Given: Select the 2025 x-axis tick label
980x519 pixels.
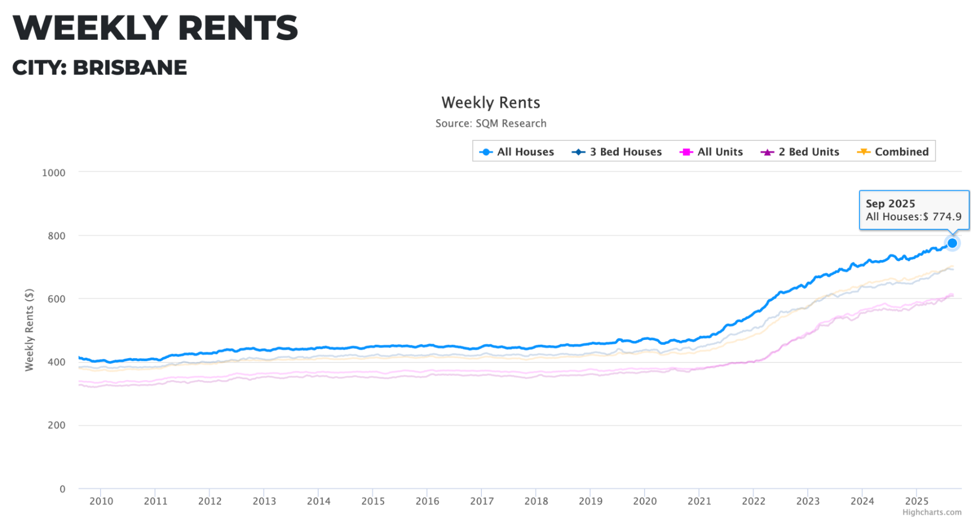Looking at the screenshot, I should pos(916,501).
